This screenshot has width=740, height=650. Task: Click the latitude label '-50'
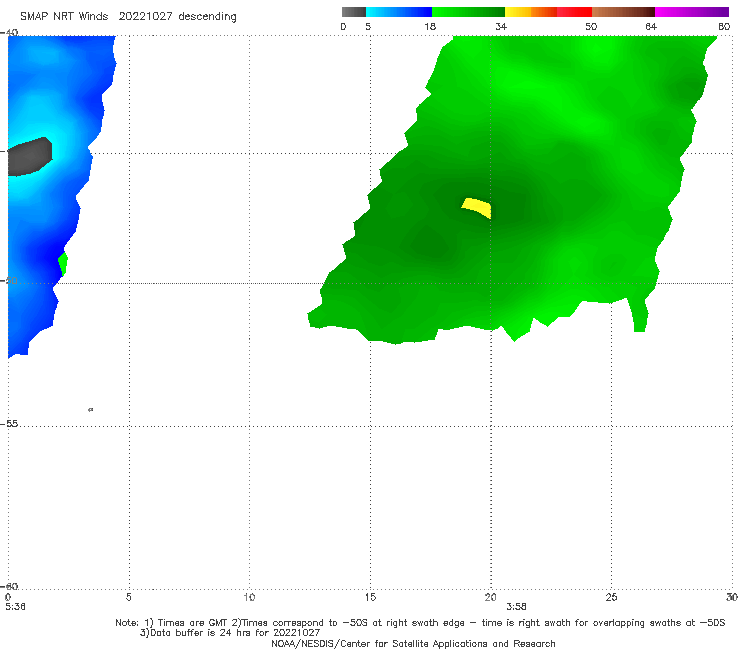point(9,281)
